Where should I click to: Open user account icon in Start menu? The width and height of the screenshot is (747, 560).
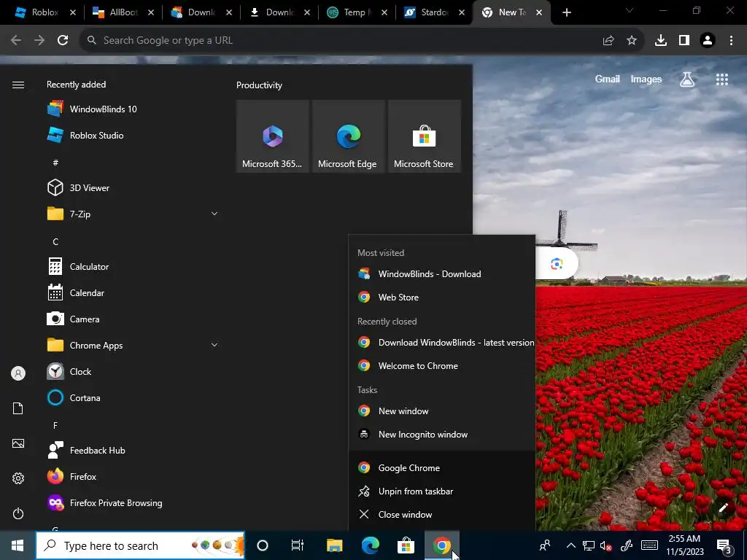pos(18,373)
